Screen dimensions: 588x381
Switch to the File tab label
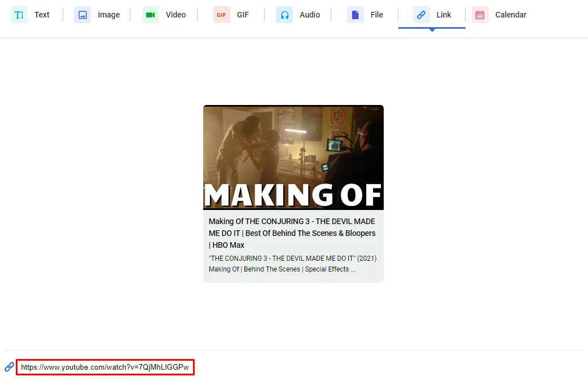coord(377,15)
